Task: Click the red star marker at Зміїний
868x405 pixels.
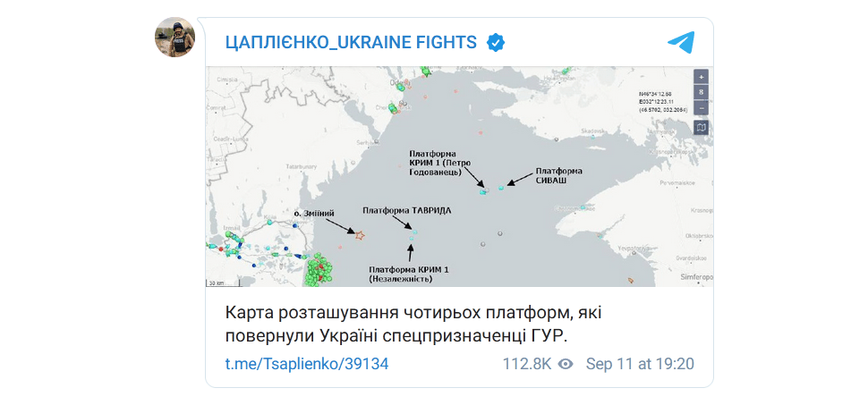Action: tap(359, 235)
